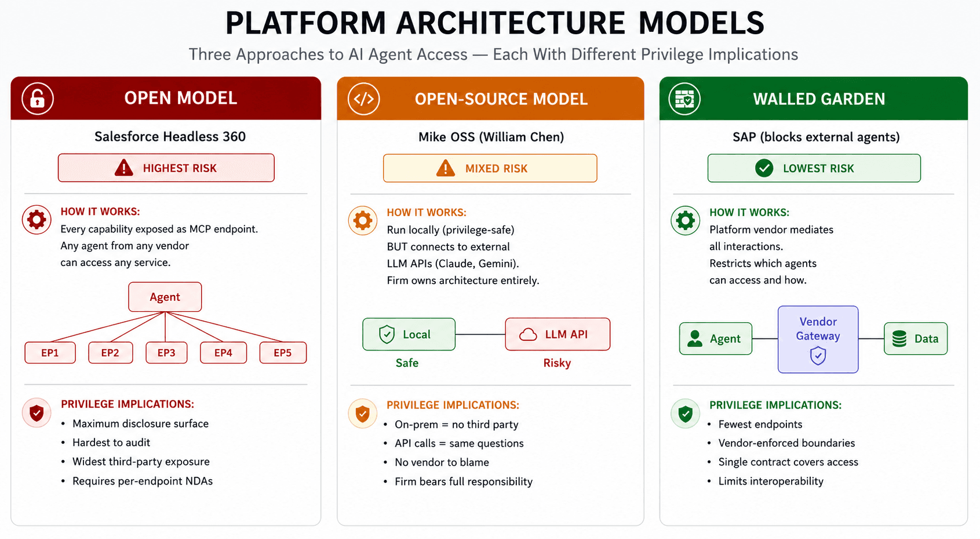
Task: Click the subtitle "Three Approaches to AI Agent Access"
Action: (x=328, y=54)
